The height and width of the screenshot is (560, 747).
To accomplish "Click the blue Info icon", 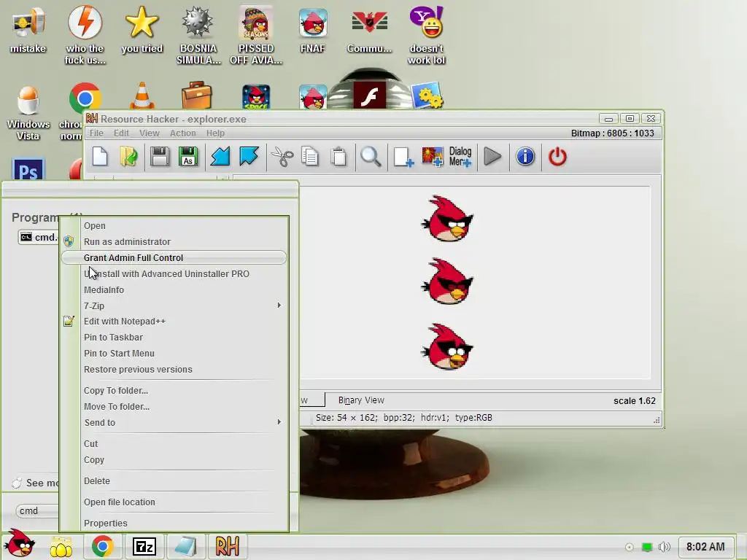I will (525, 157).
